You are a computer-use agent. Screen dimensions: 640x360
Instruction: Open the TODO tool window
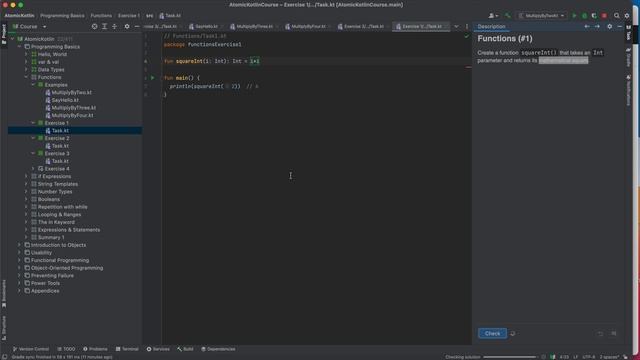coord(67,349)
